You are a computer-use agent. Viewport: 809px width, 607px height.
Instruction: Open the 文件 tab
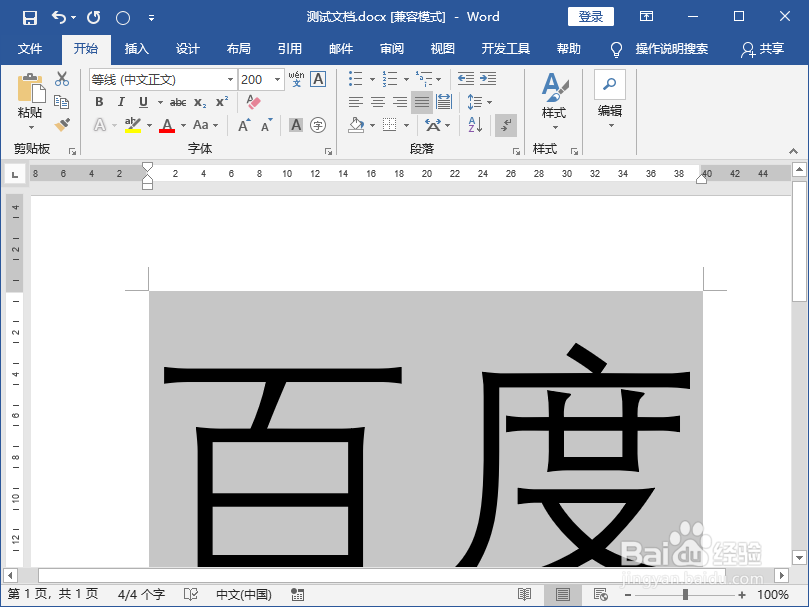[x=30, y=49]
